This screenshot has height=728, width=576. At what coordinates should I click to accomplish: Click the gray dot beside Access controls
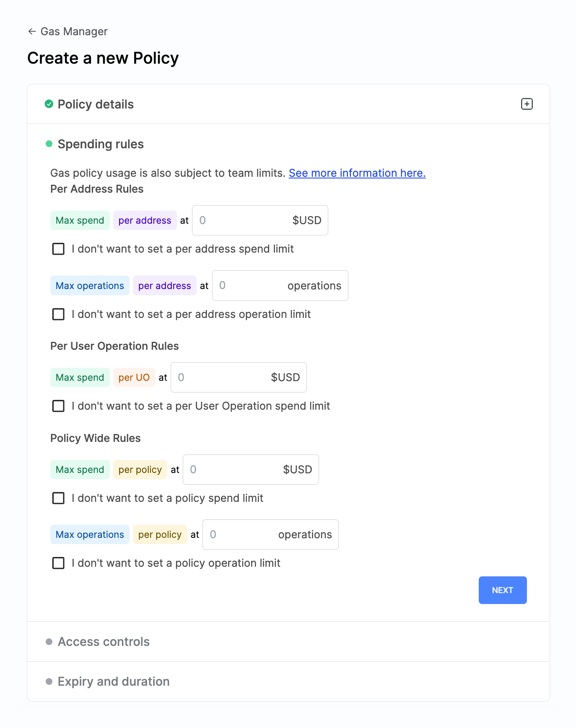pos(49,641)
